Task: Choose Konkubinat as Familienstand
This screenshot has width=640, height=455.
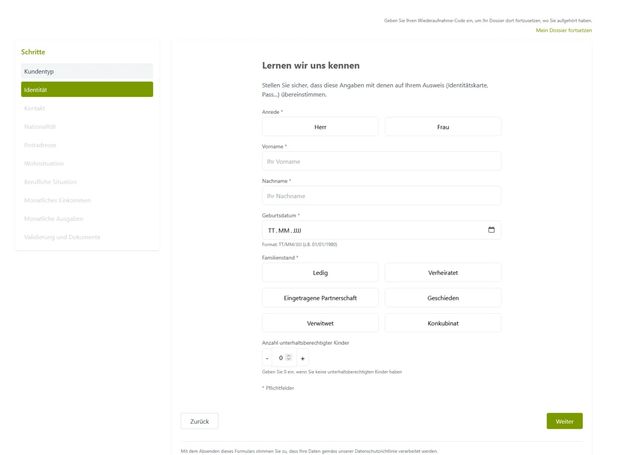Action: click(x=443, y=323)
